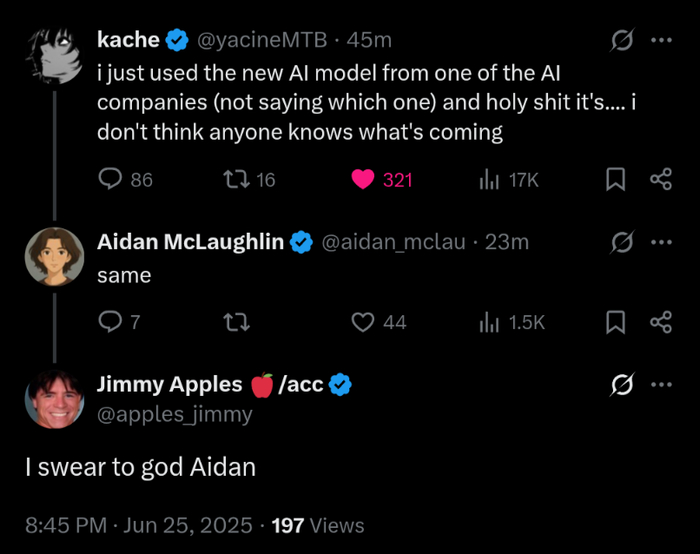The height and width of the screenshot is (554, 700).
Task: Bookmark Aidan McLaughlin's reply
Action: (x=616, y=322)
